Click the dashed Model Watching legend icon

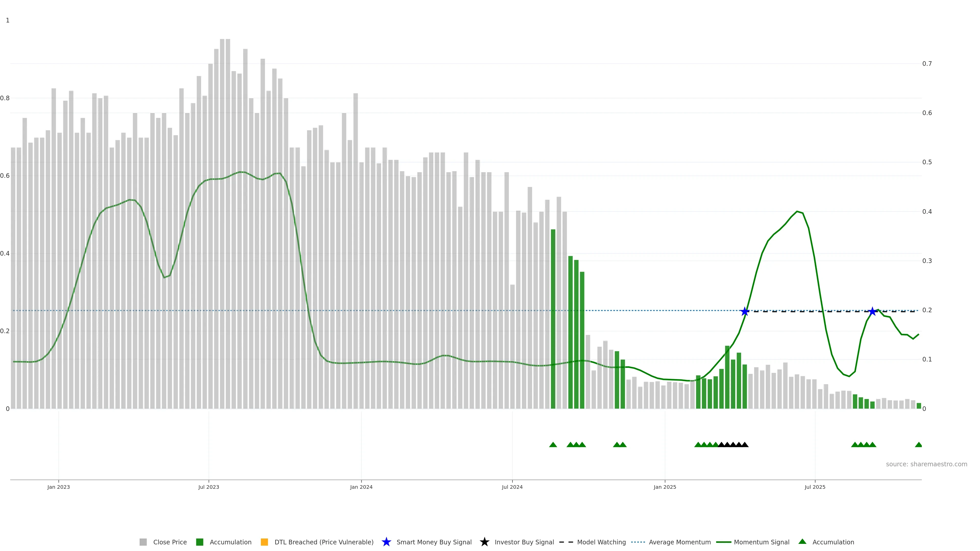tap(566, 542)
